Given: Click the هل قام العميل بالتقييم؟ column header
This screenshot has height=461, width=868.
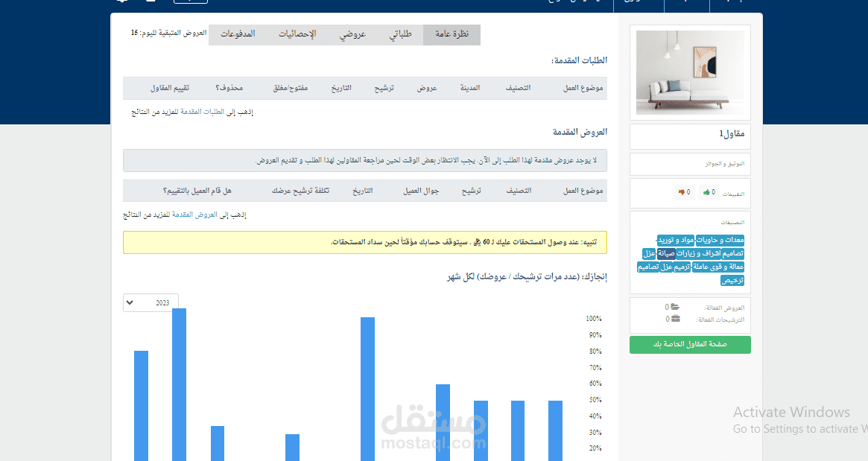Looking at the screenshot, I should tap(197, 191).
